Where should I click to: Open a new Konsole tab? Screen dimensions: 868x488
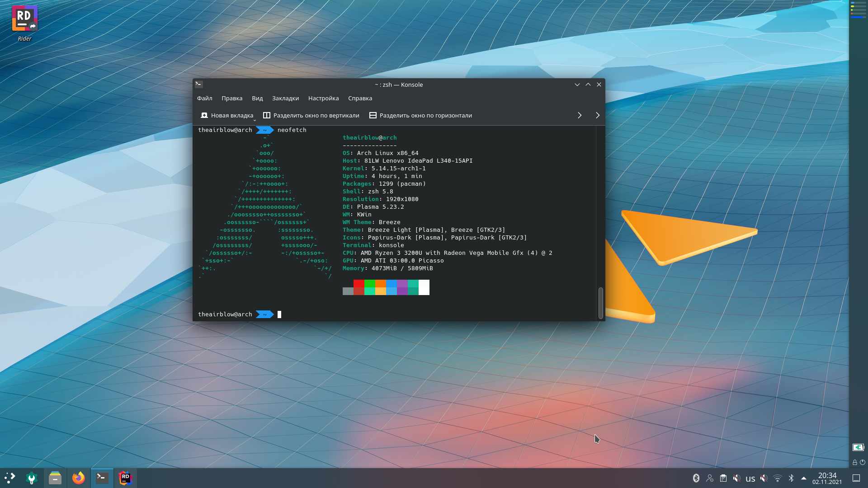(227, 115)
